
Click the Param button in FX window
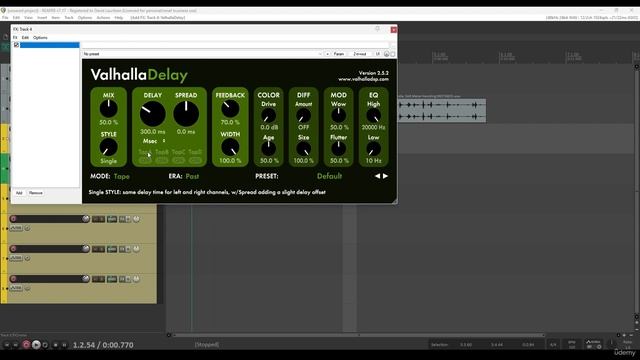339,54
